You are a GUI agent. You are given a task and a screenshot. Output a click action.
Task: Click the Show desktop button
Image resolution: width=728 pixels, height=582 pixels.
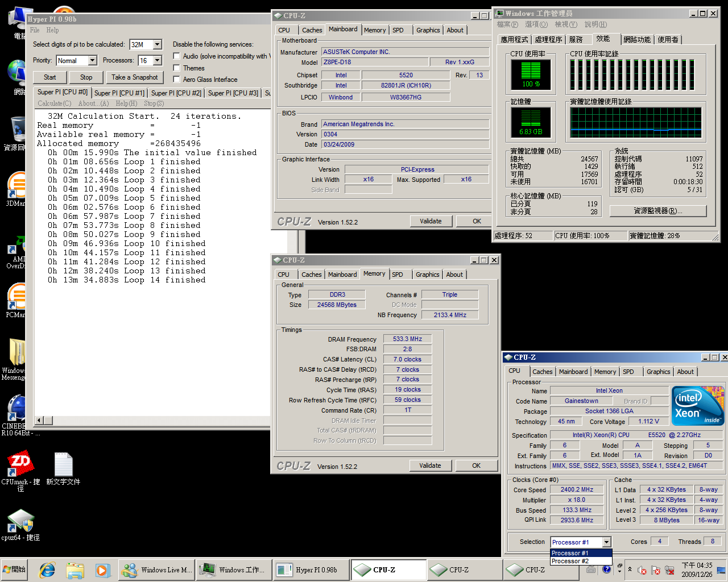pyautogui.click(x=722, y=569)
